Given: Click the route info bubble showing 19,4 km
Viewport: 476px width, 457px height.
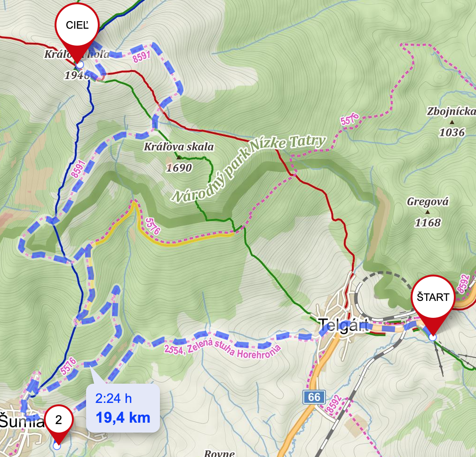Looking at the screenshot, I should pos(123,408).
